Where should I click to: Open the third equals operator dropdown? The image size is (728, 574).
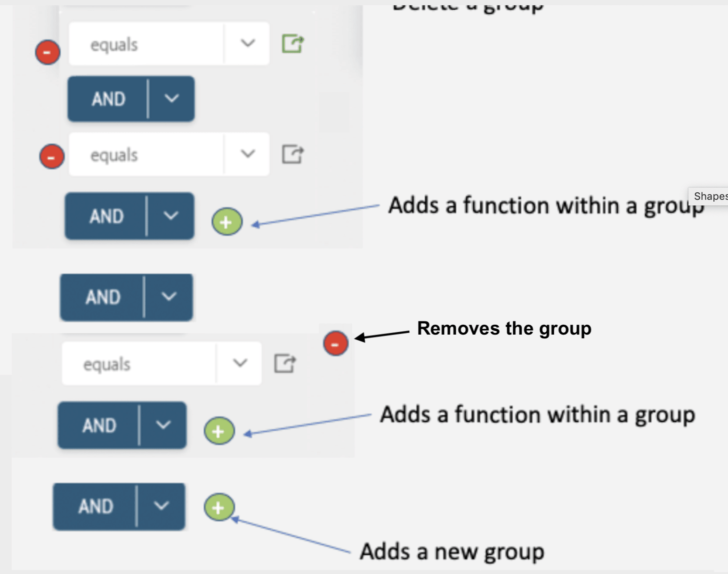pos(240,363)
